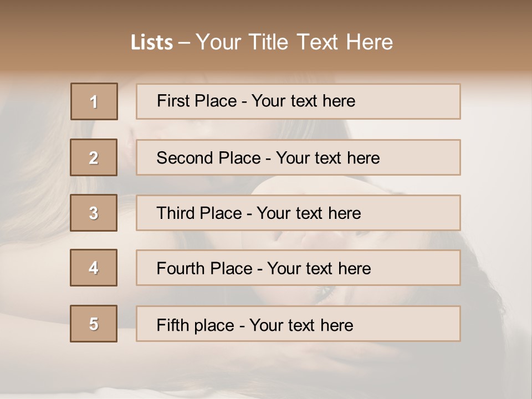Click the words 'Fourth Place' label

click(x=203, y=269)
